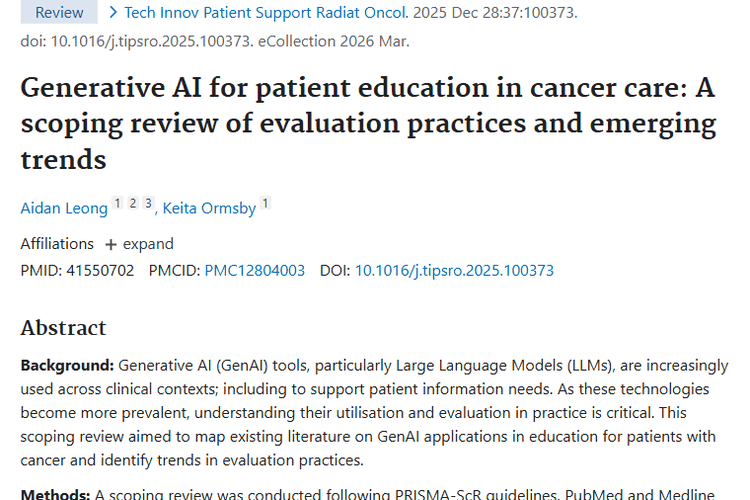This screenshot has height=500, width=750.
Task: Open the PMC12804003 full-text link
Action: pyautogui.click(x=255, y=270)
